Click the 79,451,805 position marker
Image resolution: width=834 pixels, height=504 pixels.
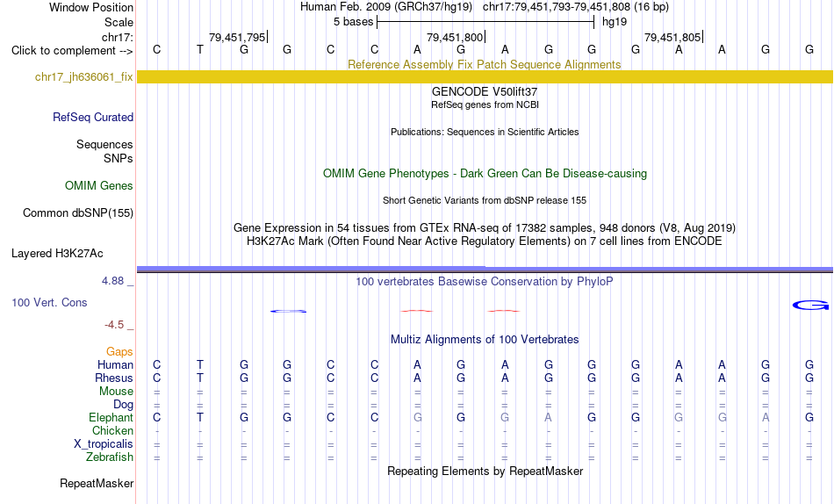673,37
